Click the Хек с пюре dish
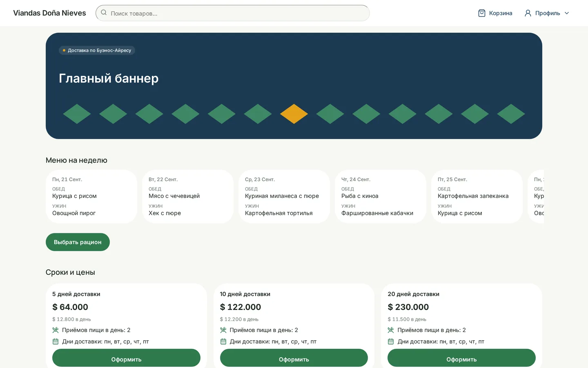 click(165, 213)
